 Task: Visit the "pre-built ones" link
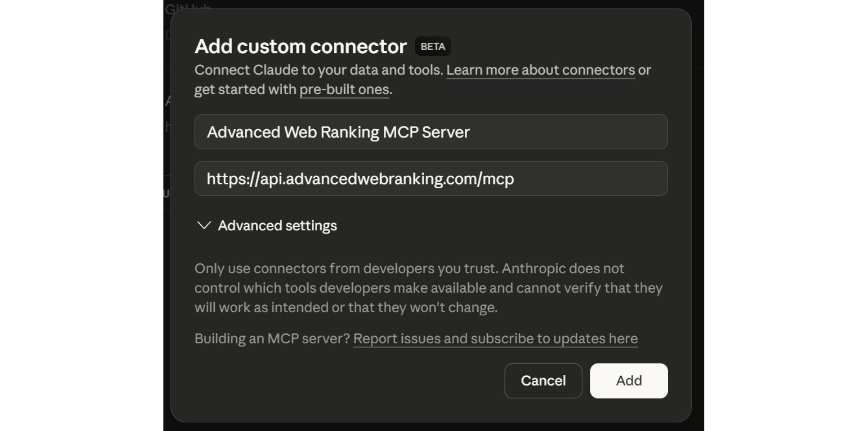pyautogui.click(x=344, y=89)
